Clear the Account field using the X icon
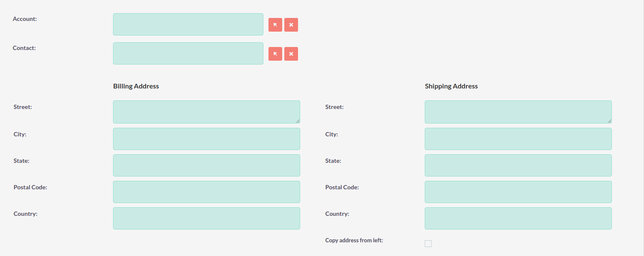Image resolution: width=644 pixels, height=256 pixels. coord(291,24)
